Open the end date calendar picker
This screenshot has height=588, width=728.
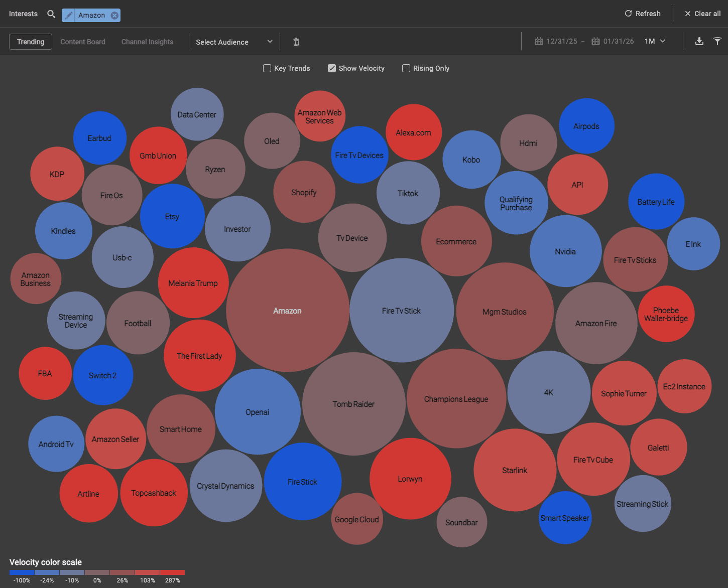[x=595, y=41]
